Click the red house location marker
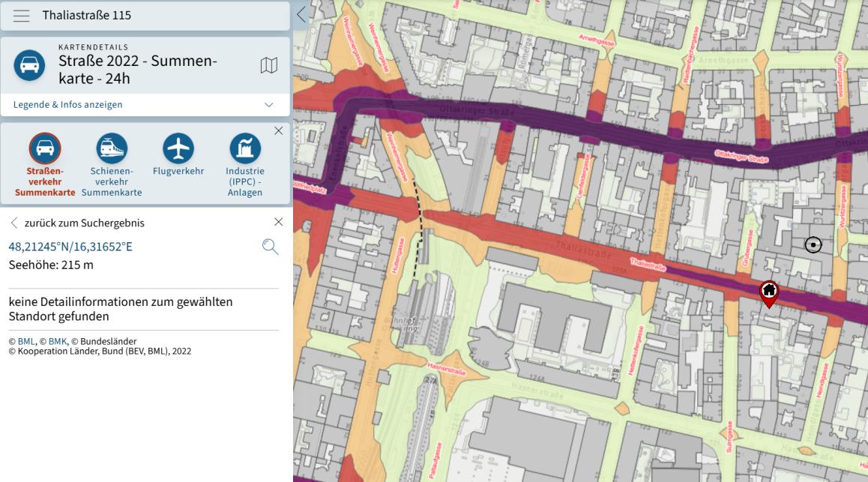 (x=769, y=294)
